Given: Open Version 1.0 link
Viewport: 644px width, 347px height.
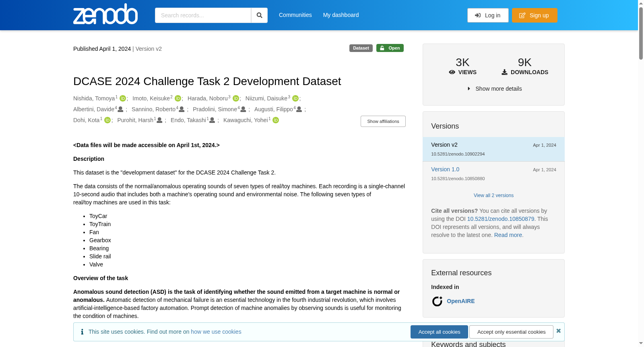Looking at the screenshot, I should (x=445, y=169).
